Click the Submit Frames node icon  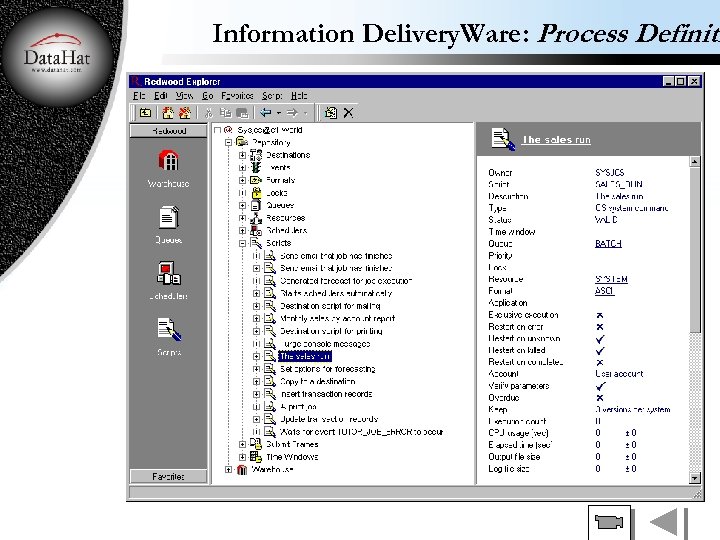coord(256,444)
